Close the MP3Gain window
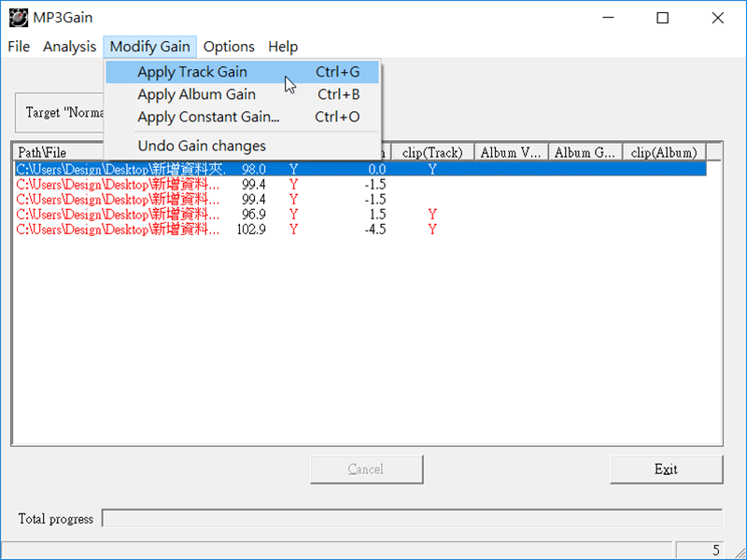This screenshot has width=747, height=560. 717,18
